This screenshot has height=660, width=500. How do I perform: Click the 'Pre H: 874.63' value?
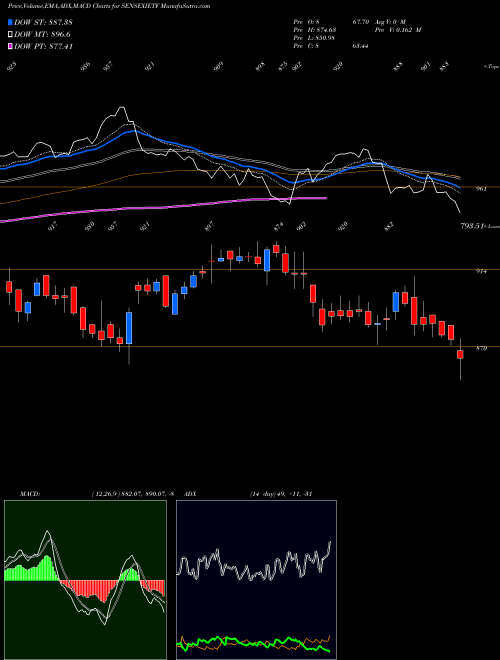(x=315, y=30)
